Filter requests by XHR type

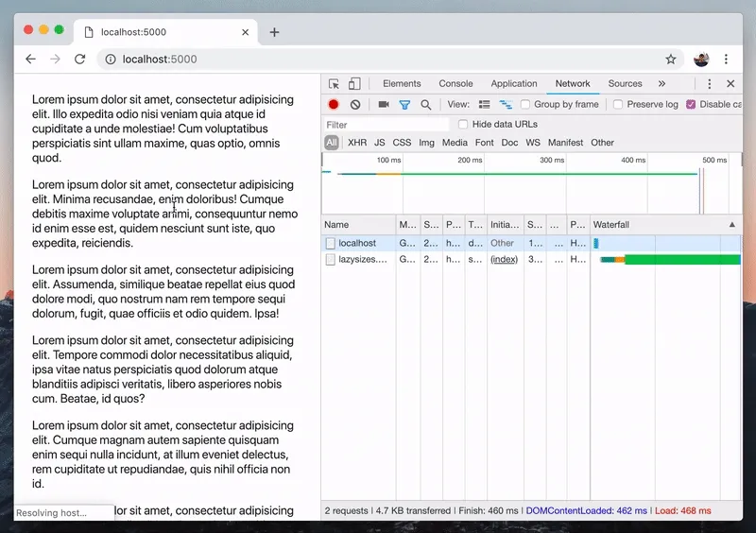click(x=357, y=143)
